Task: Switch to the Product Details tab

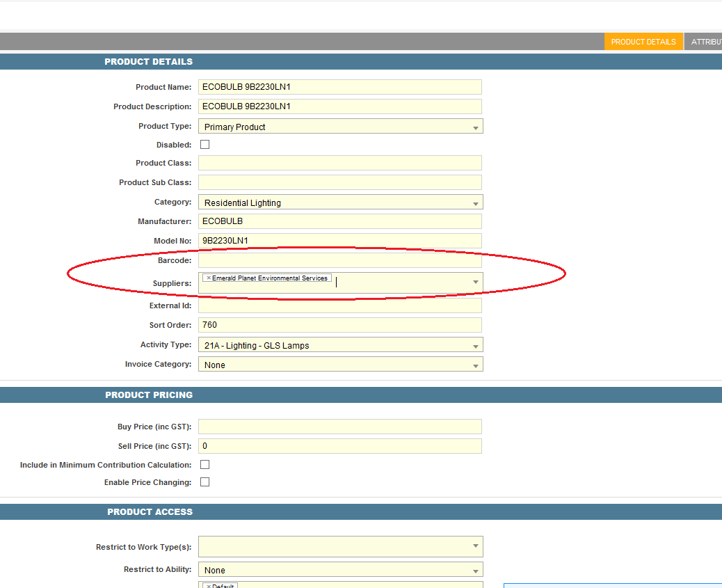Action: pyautogui.click(x=643, y=42)
